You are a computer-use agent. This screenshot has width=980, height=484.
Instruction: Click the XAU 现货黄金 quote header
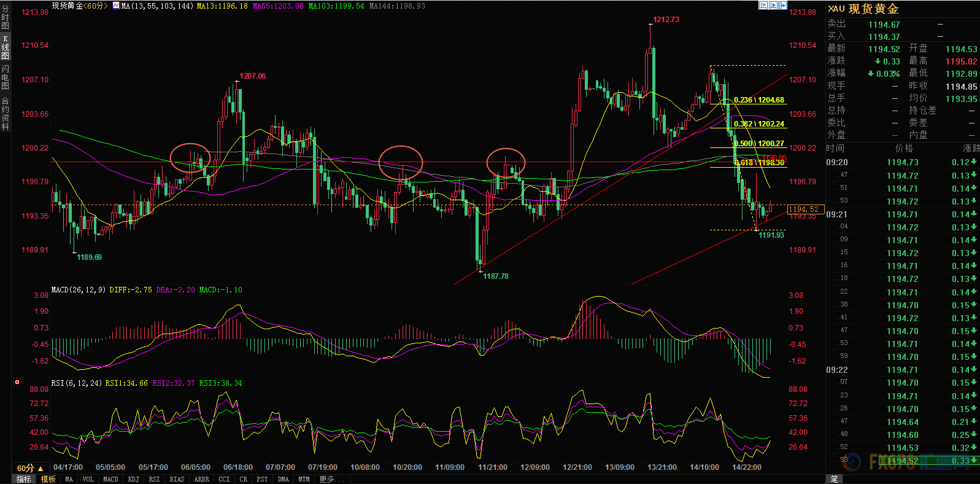point(863,9)
